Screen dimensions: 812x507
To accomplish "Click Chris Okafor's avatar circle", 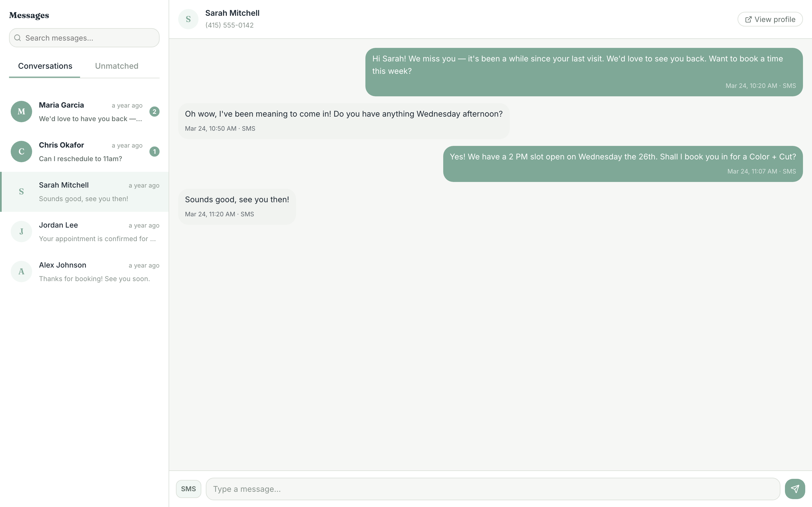I will tap(21, 151).
